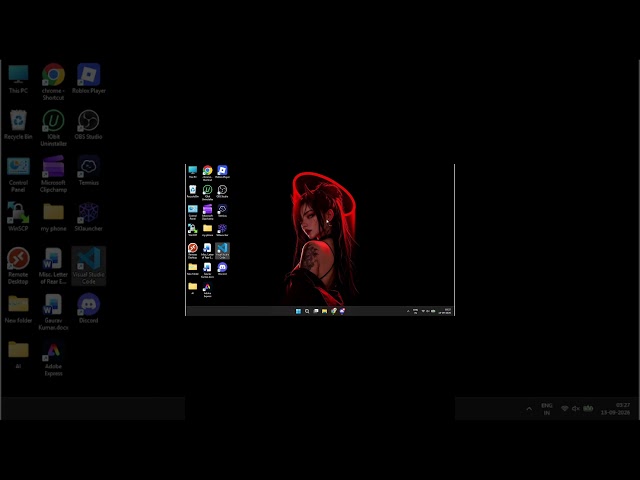Open Adobe Express on the dimmed large desktop

click(53, 358)
